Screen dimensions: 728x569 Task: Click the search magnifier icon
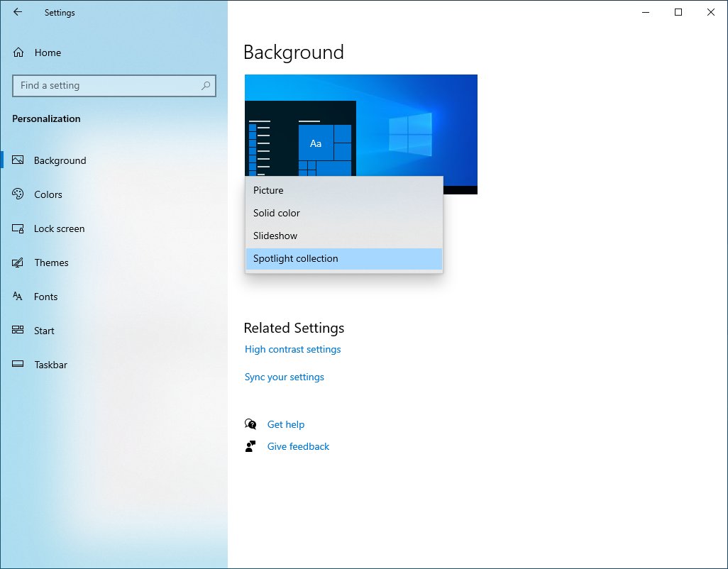coord(206,86)
